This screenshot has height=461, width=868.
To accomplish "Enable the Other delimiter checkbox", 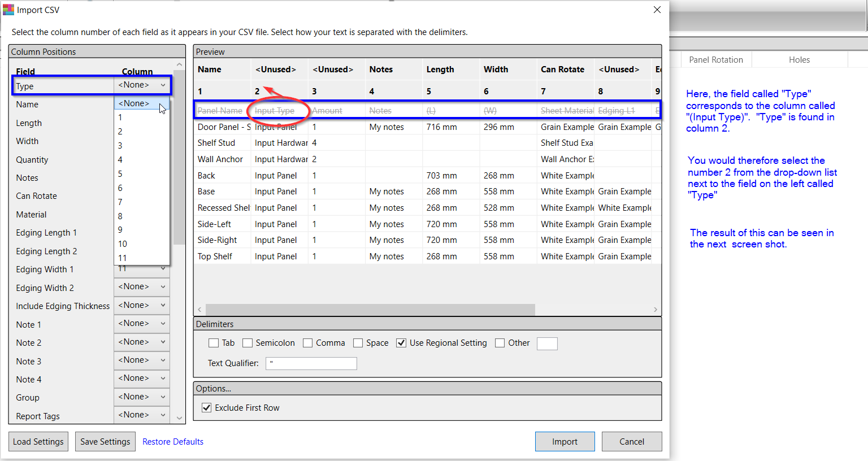I will (x=500, y=343).
